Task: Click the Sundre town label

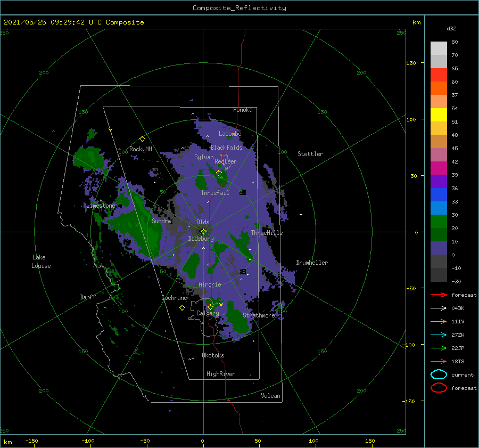Action: pyautogui.click(x=161, y=221)
